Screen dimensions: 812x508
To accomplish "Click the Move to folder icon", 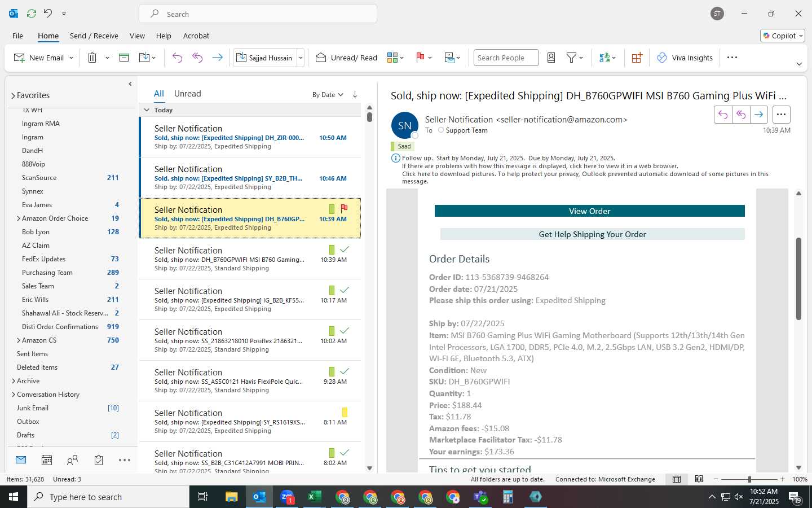I will coord(144,58).
